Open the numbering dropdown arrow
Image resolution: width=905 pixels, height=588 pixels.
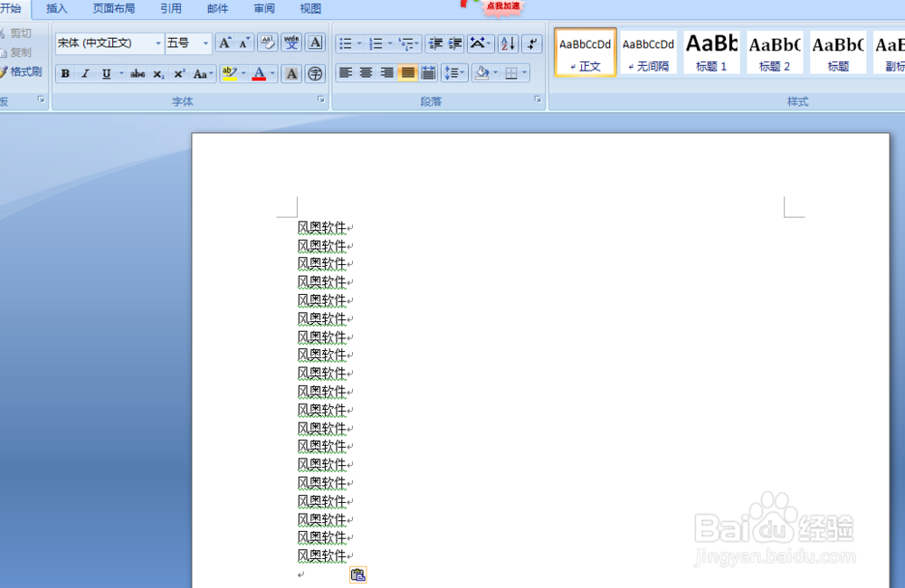point(390,43)
